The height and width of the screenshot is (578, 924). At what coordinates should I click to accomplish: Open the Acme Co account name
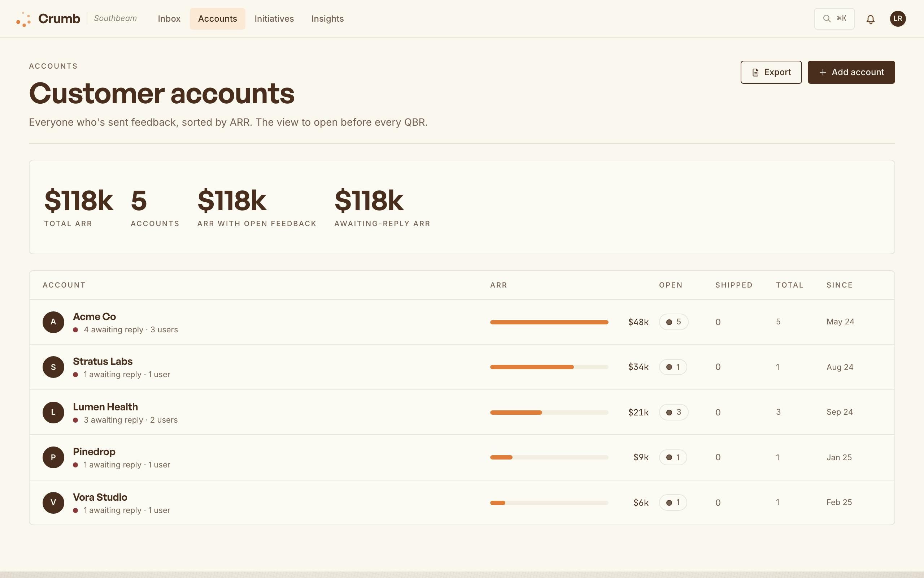[94, 316]
